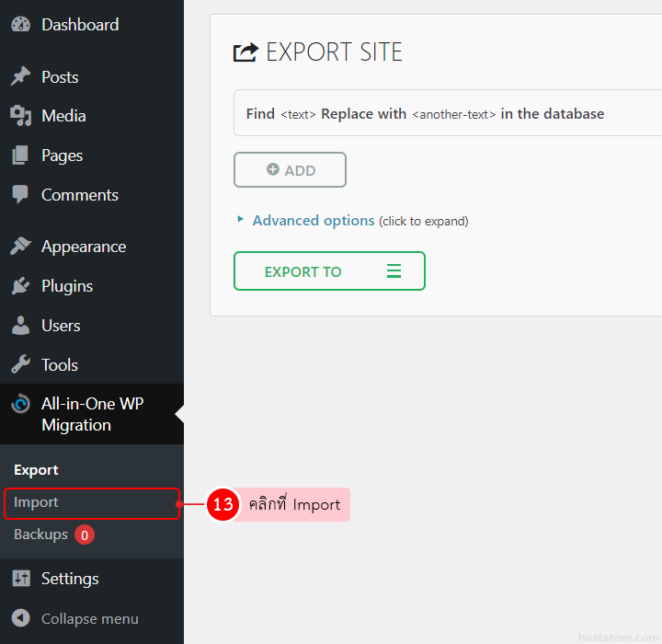Click the Pages icon in sidebar
The image size is (662, 644).
[x=20, y=155]
